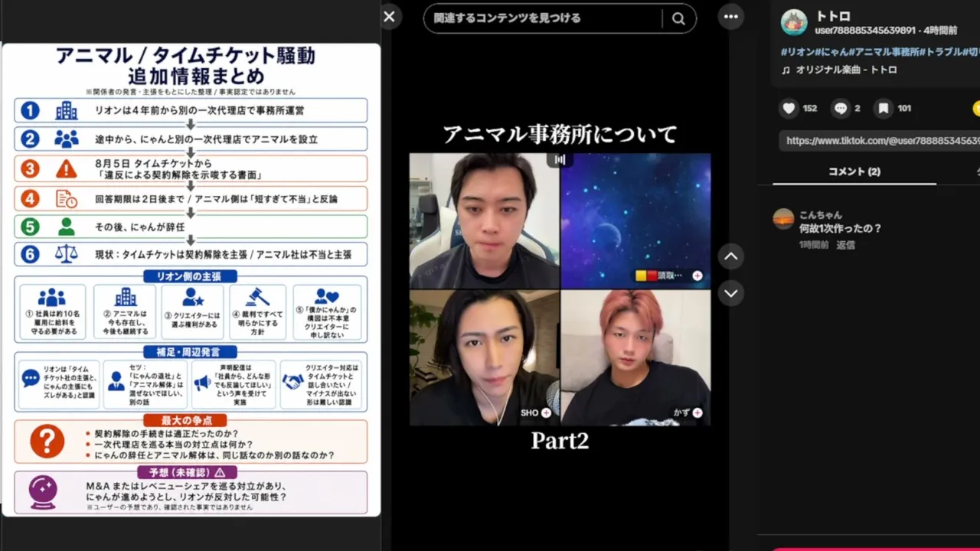
Task: Click the SHO name label in the video
Action: tap(530, 412)
